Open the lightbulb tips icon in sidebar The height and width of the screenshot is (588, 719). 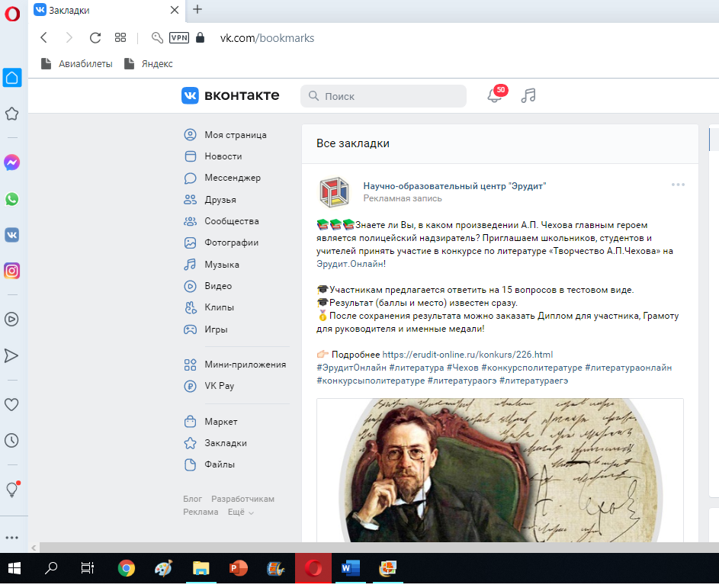(12, 489)
